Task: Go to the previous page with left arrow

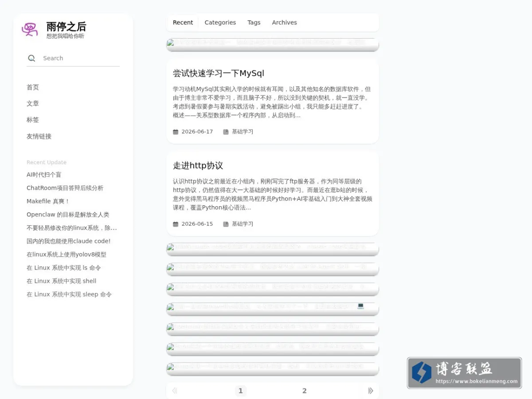Action: pos(174,391)
